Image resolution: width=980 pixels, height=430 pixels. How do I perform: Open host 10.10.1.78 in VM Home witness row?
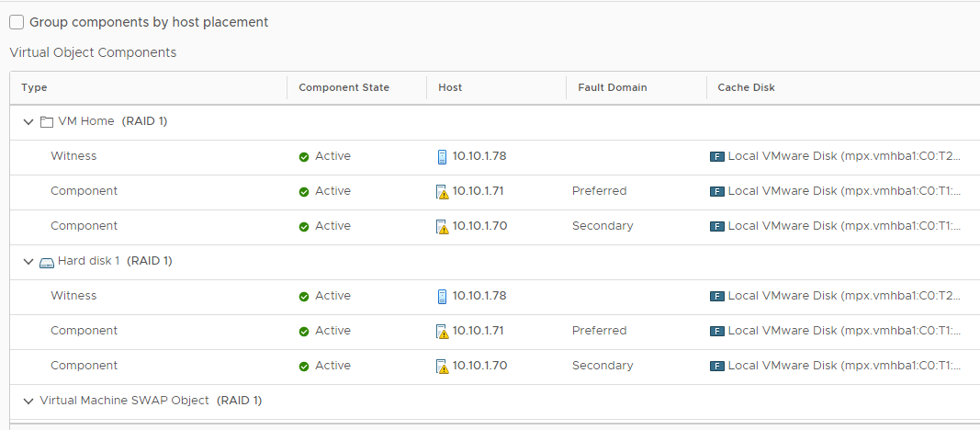(x=479, y=156)
